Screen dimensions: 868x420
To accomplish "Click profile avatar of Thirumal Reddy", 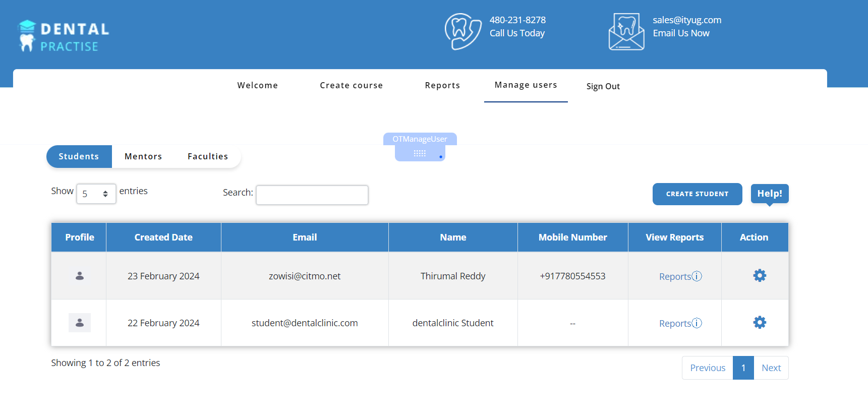I will (x=80, y=276).
